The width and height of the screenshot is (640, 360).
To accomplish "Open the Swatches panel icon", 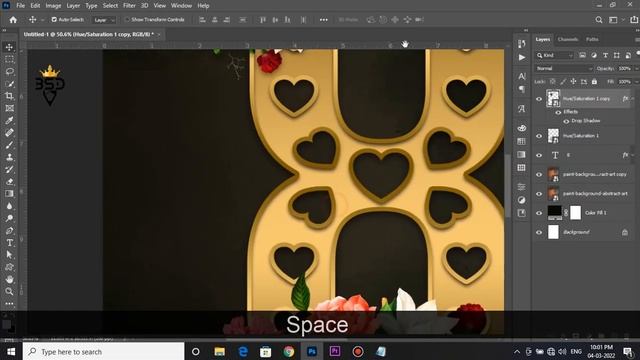I will pos(522,141).
